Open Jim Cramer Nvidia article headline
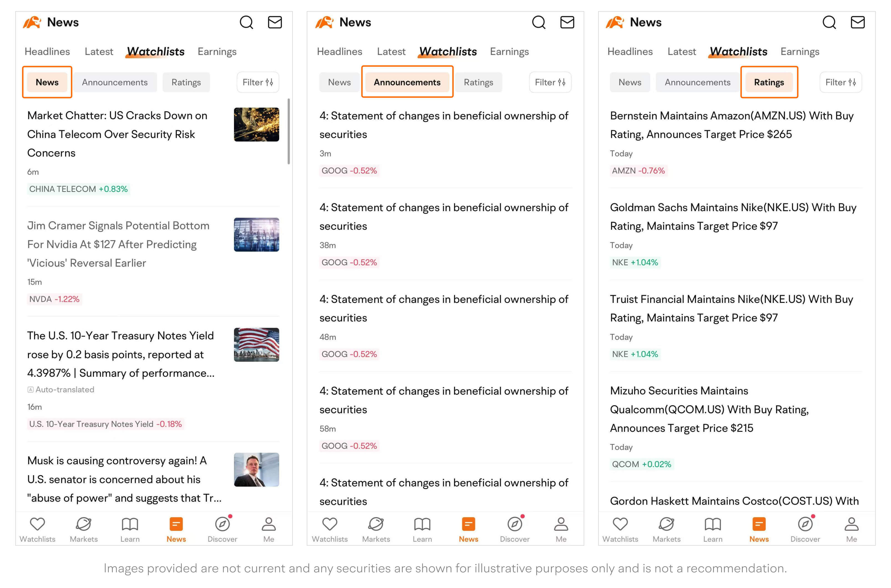The height and width of the screenshot is (588, 891). (118, 244)
